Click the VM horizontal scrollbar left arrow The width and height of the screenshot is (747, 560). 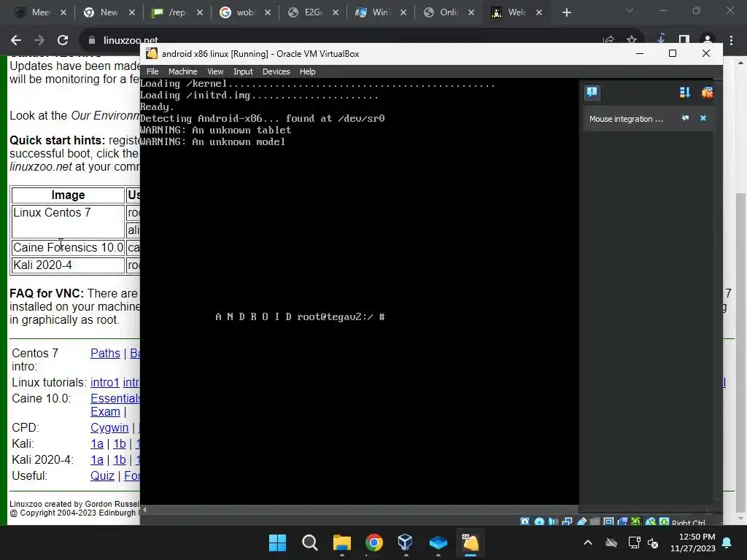[145, 510]
